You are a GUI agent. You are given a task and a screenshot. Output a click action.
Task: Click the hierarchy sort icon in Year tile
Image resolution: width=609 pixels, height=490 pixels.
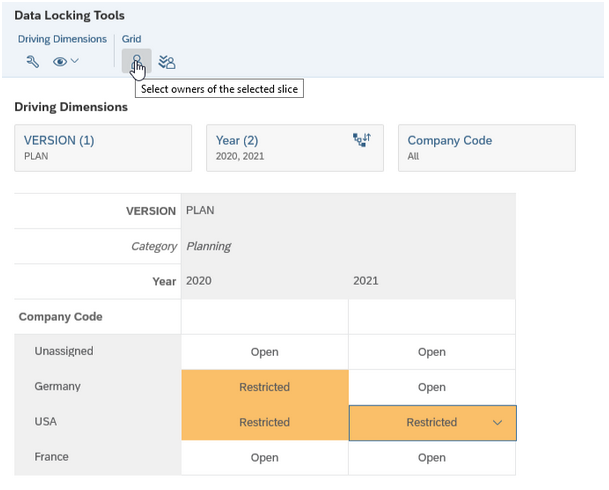pos(361,141)
